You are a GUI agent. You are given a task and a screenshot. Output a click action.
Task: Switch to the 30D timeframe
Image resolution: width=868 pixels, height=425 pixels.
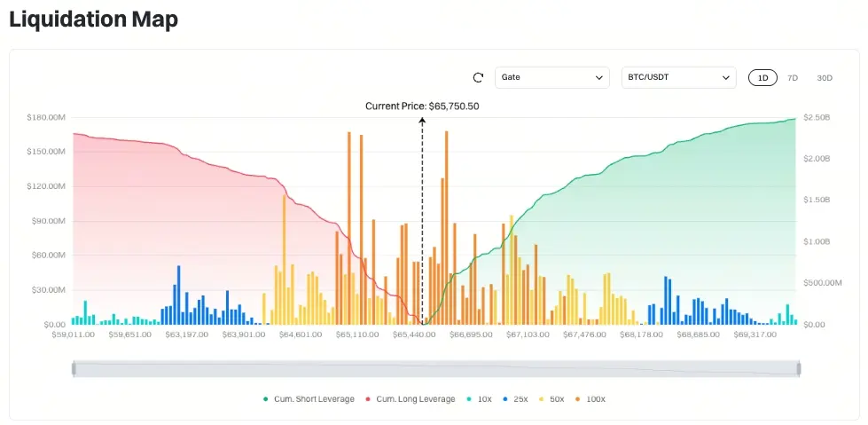click(825, 77)
